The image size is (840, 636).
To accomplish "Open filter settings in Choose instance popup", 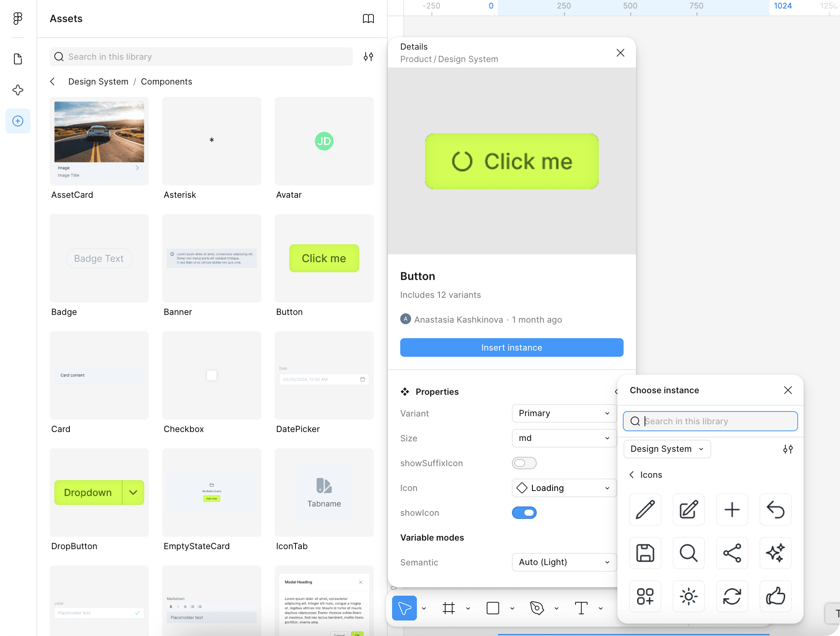I will pyautogui.click(x=788, y=449).
